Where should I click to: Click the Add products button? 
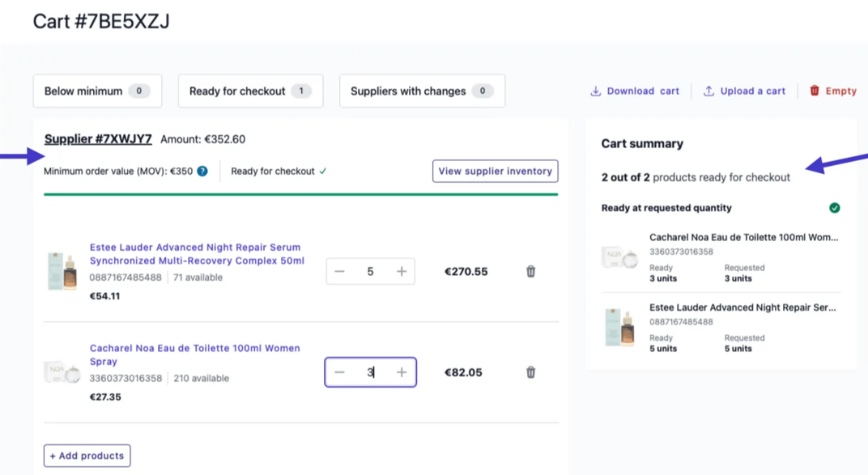tap(87, 456)
